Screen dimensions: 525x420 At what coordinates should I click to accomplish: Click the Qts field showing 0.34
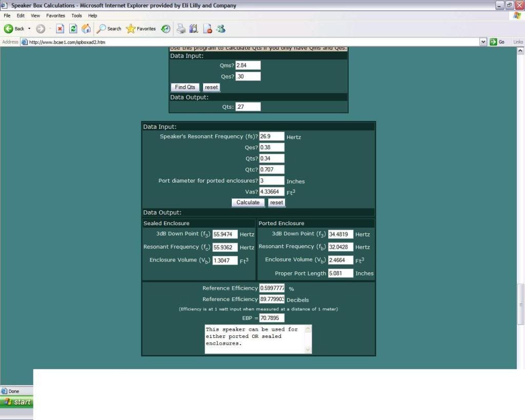272,158
